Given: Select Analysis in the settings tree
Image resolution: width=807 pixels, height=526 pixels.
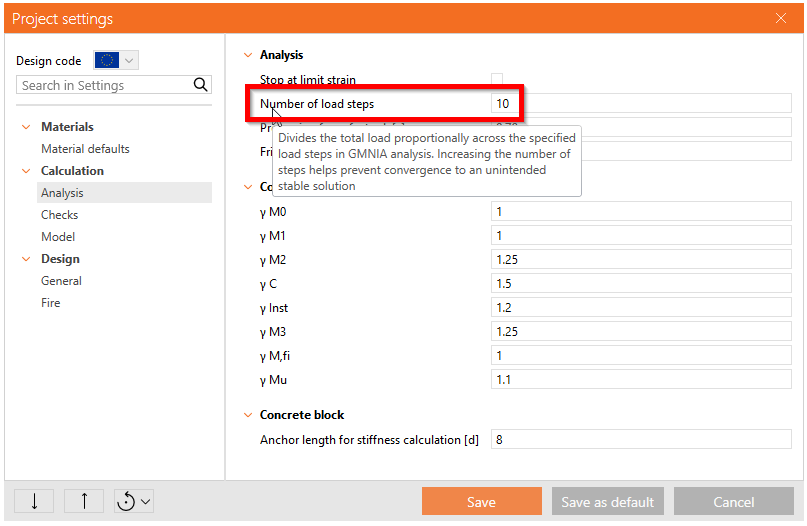Looking at the screenshot, I should click(125, 192).
